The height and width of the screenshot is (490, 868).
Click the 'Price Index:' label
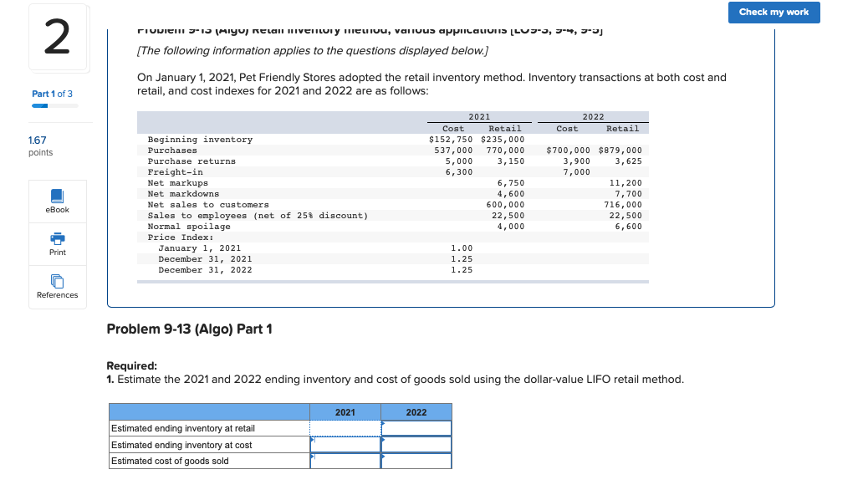(181, 237)
